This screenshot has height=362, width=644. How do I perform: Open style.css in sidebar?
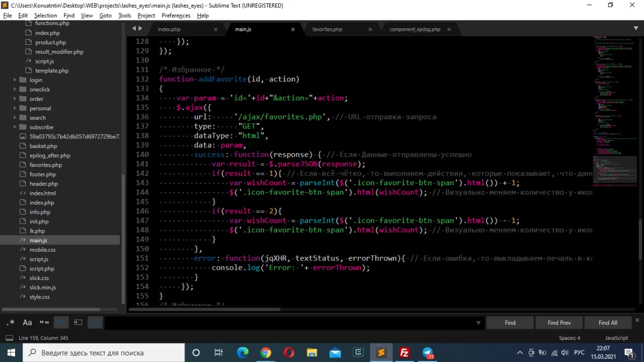pyautogui.click(x=39, y=297)
